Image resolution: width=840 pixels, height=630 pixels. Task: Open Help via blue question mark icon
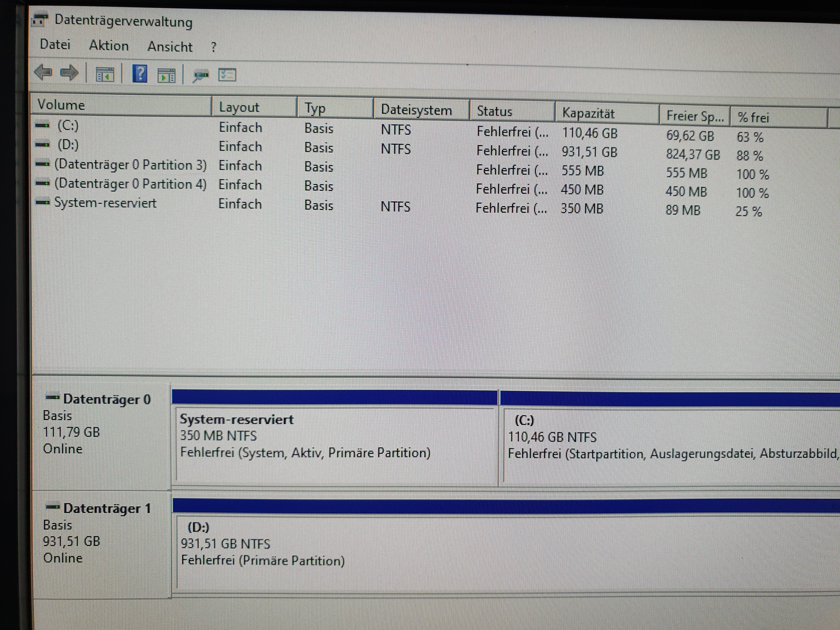(x=140, y=74)
